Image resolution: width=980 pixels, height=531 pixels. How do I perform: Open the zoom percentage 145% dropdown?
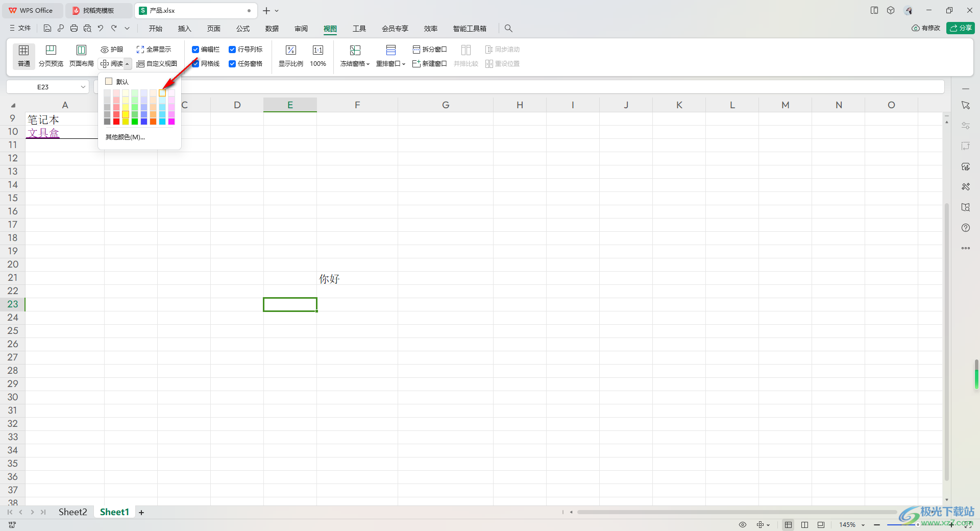[863, 525]
